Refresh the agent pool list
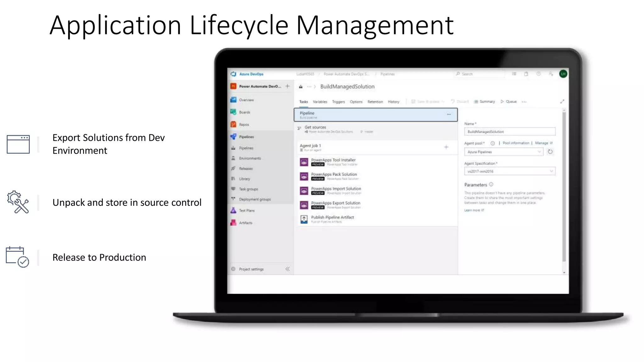Viewport: 644px width, 362px height. pyautogui.click(x=550, y=152)
